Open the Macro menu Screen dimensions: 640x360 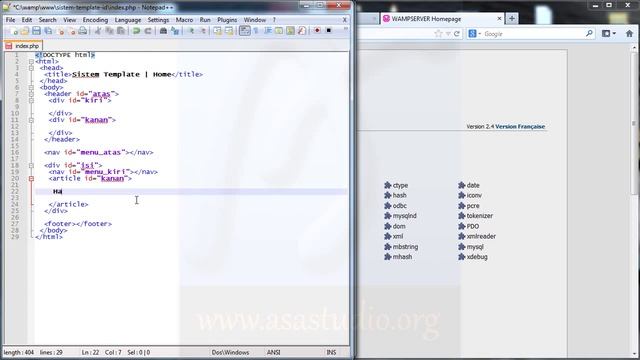[184, 20]
